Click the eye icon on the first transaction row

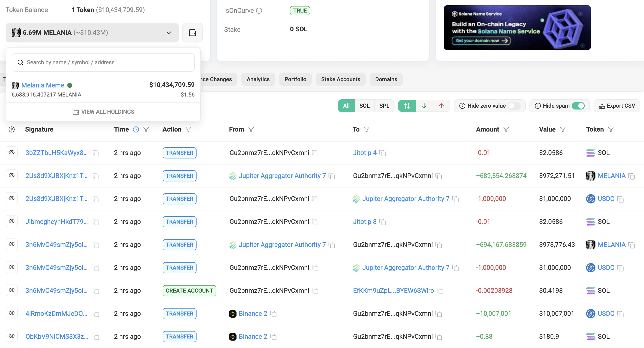(x=12, y=152)
